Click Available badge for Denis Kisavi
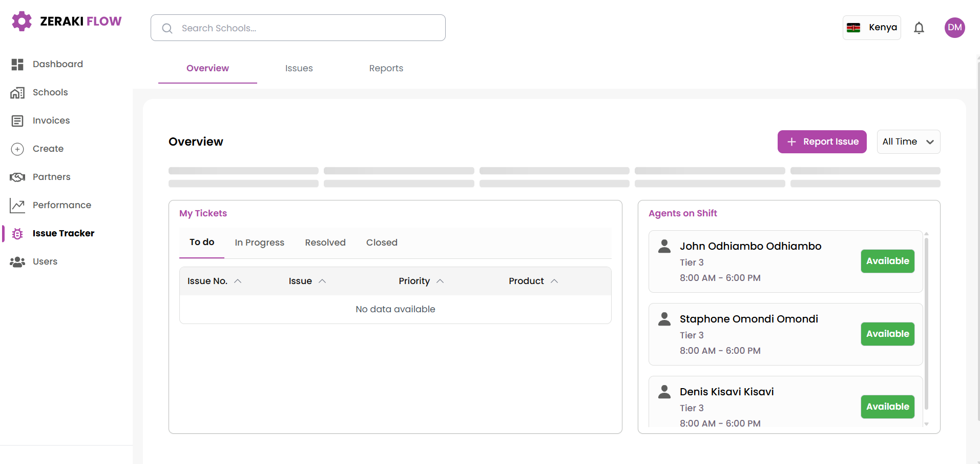 (887, 407)
